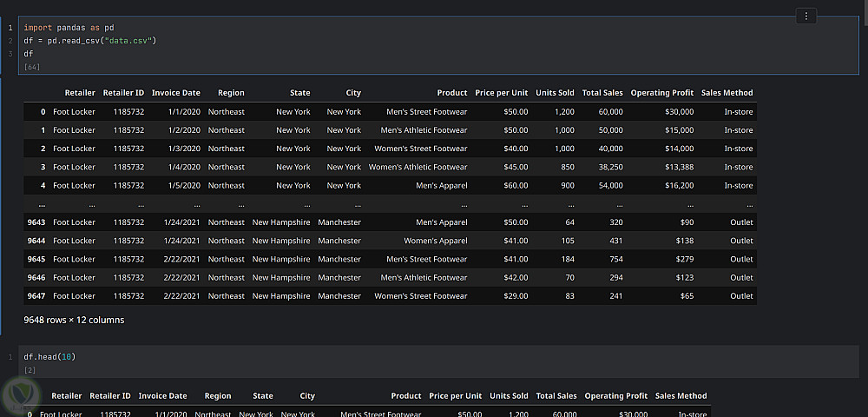Click the 184 units sold cell
The width and height of the screenshot is (868, 417).
568,259
